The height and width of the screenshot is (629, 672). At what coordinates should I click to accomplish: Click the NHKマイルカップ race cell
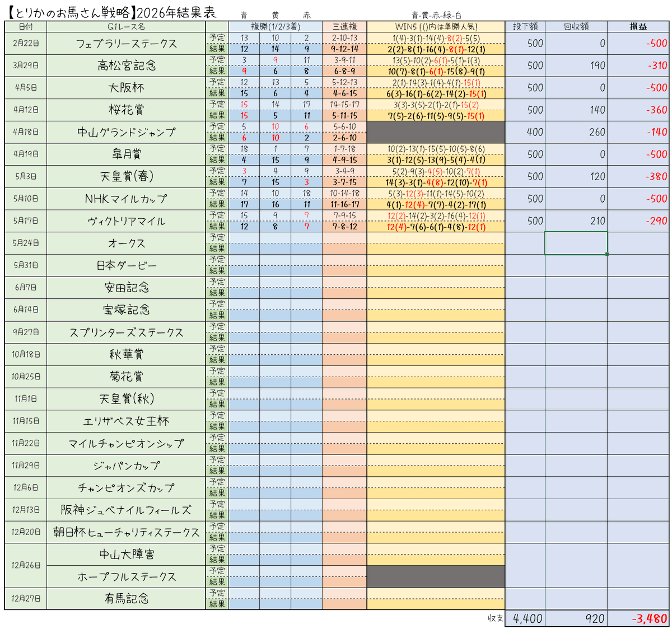pos(126,199)
